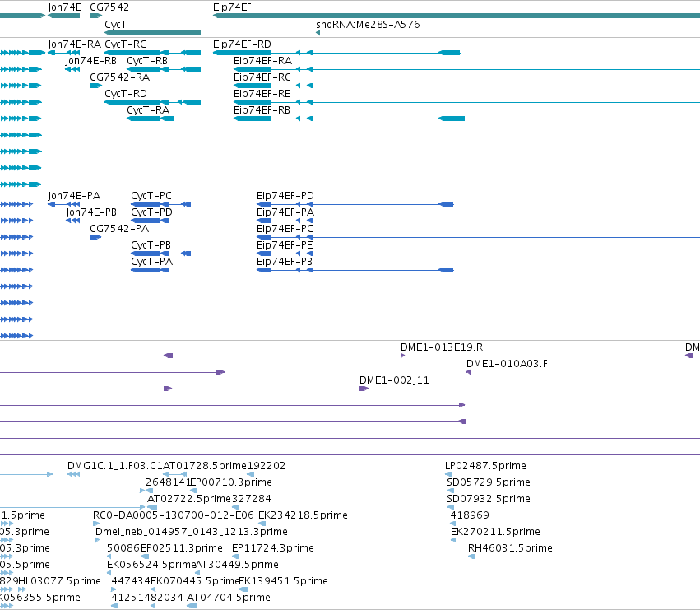Open the SD05729.5prime EST label
The image size is (700, 610).
click(x=489, y=482)
